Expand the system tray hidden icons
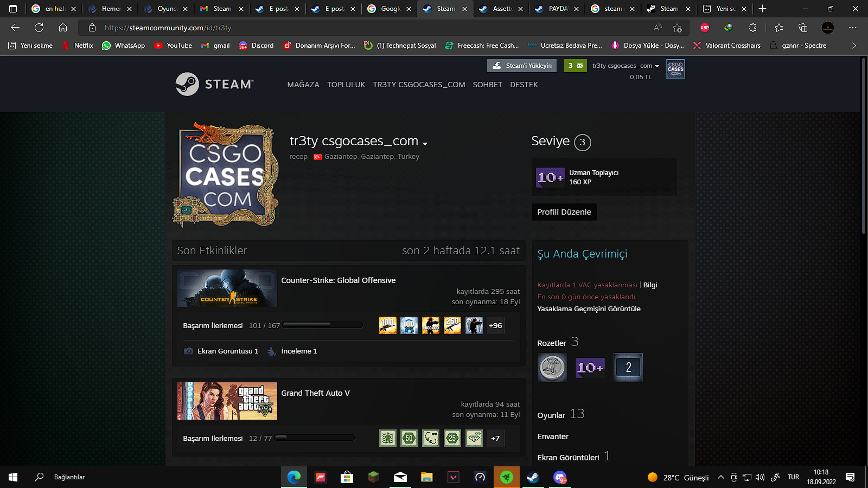Viewport: 868px width, 488px height. coord(720,477)
